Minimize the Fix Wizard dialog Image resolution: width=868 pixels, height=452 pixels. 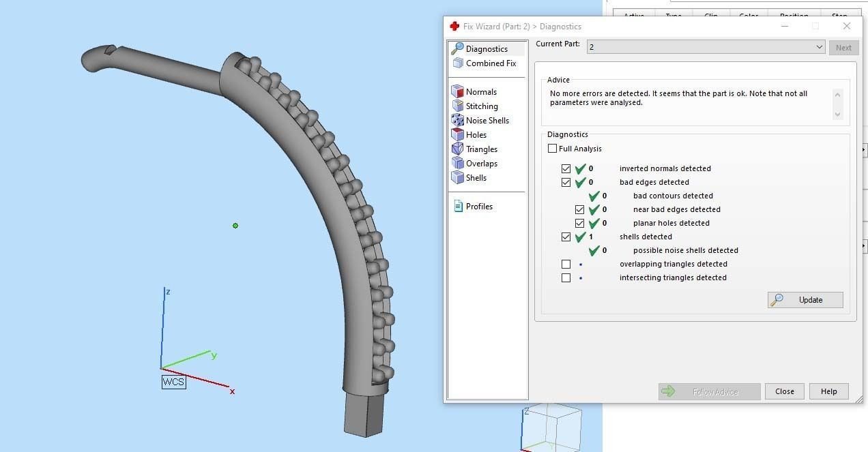coord(785,27)
